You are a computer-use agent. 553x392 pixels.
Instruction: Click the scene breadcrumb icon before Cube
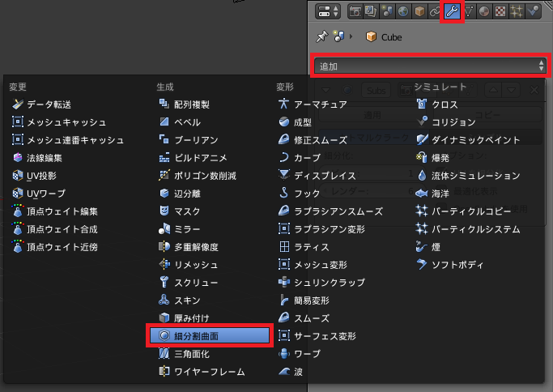pos(339,36)
